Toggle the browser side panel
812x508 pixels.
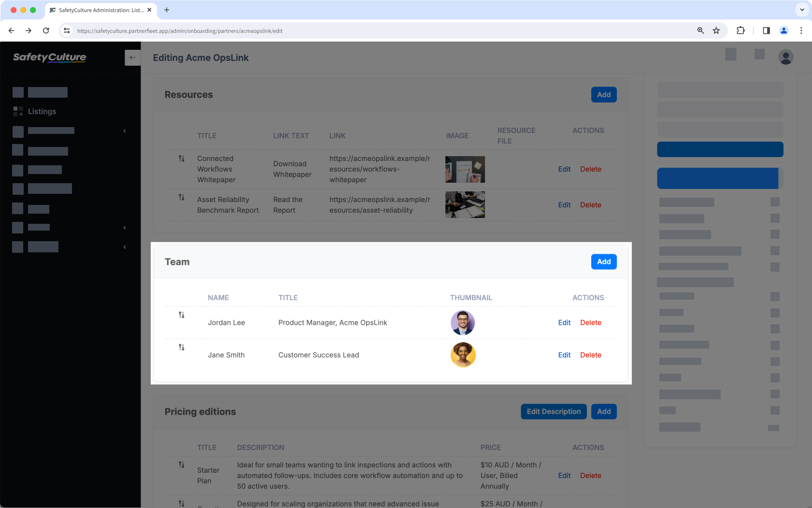[766, 30]
